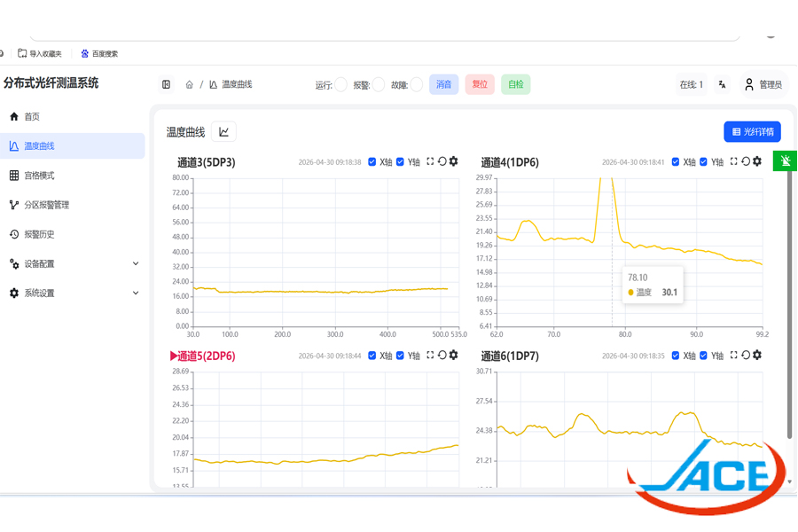
Task: Open 报警历史 in the sidebar
Action: coord(73,234)
